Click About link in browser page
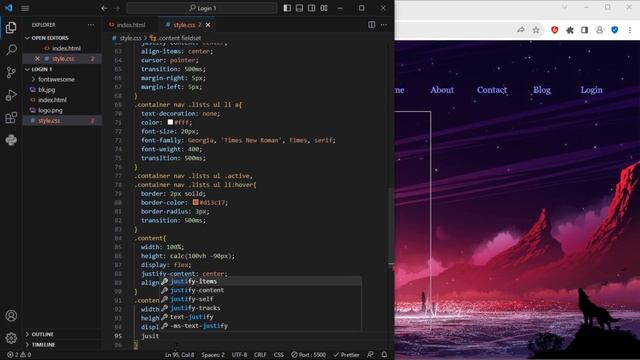Screen dimensions: 640x360 [x=442, y=90]
